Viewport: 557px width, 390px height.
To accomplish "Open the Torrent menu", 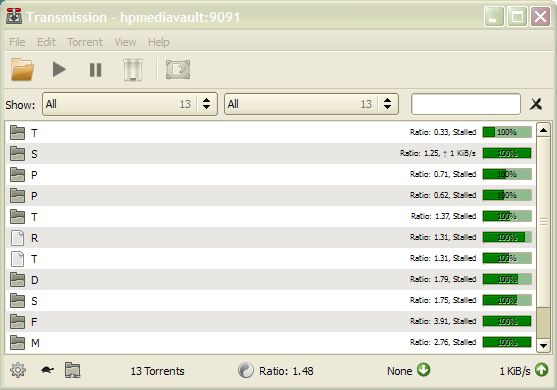I will 85,42.
